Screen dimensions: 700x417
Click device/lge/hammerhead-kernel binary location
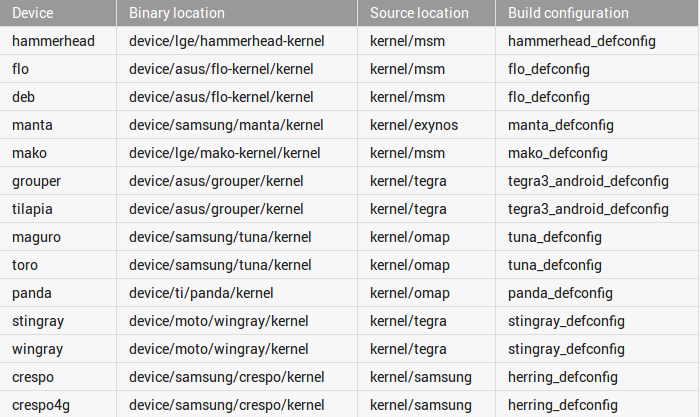226,41
